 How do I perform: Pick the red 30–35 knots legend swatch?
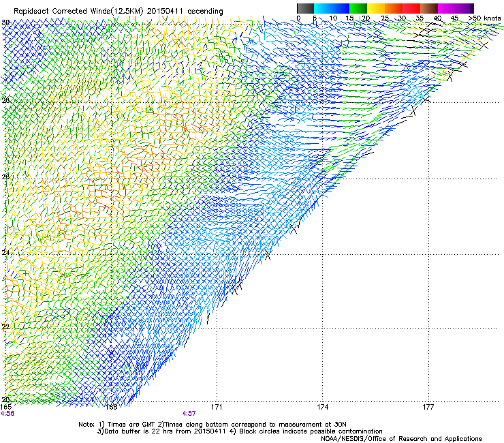tap(411, 8)
